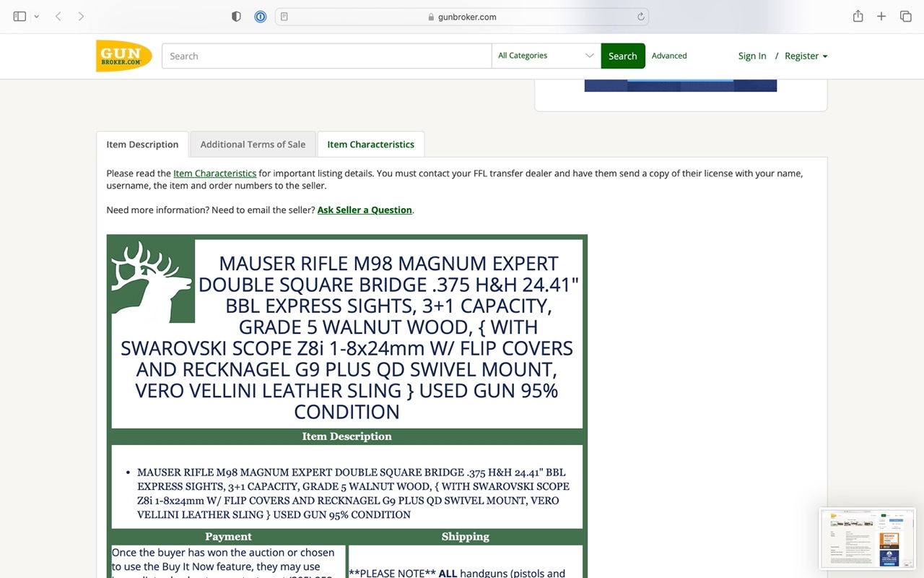Image resolution: width=924 pixels, height=578 pixels.
Task: Click the green Search button
Action: click(622, 56)
